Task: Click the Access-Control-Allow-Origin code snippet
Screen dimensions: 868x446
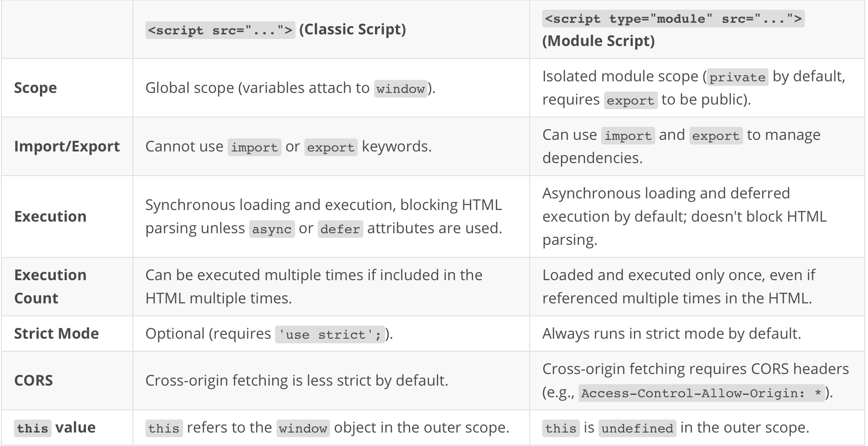Action: coord(701,393)
